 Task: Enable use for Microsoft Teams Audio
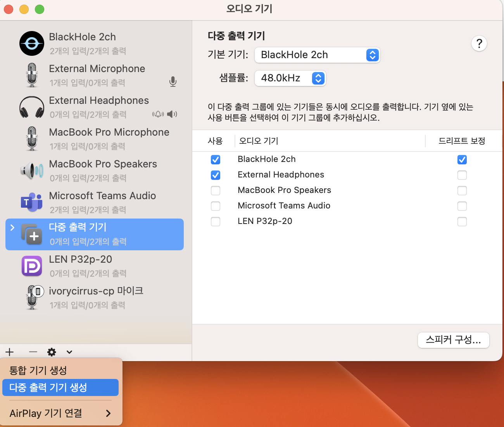(216, 206)
